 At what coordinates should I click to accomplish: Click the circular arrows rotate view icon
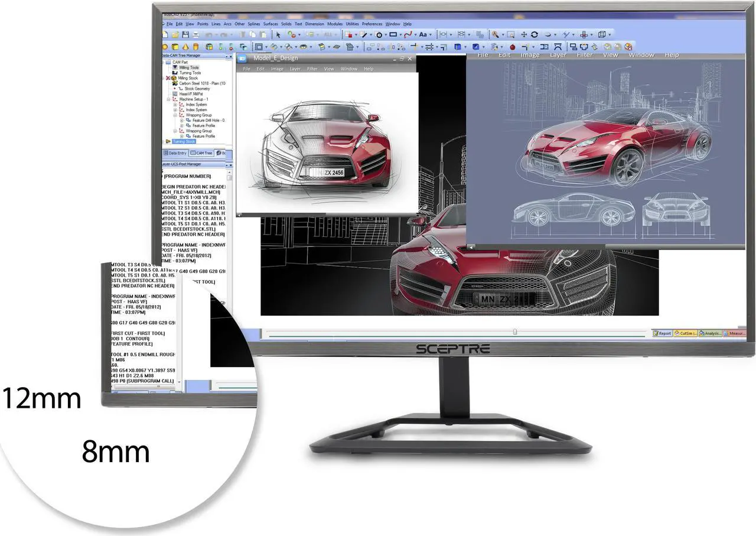coord(535,35)
